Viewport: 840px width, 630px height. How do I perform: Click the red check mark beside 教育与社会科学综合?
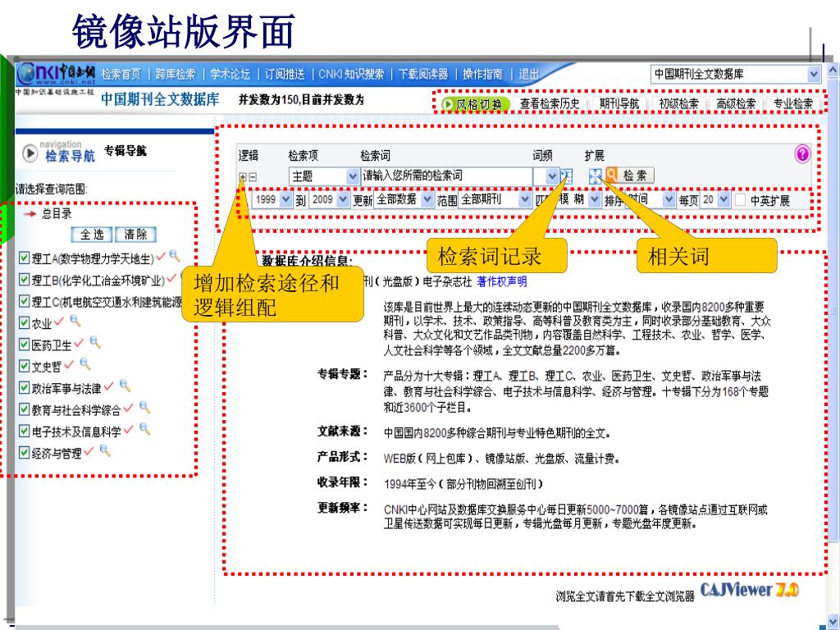pyautogui.click(x=128, y=409)
